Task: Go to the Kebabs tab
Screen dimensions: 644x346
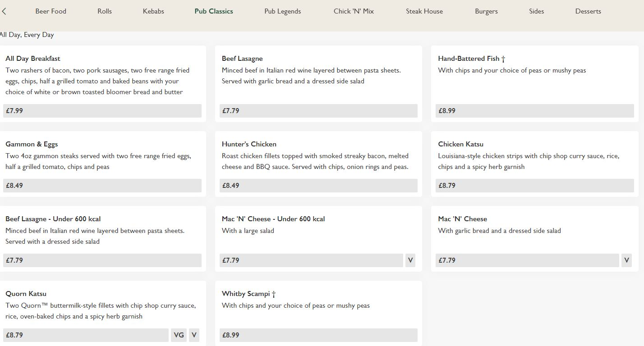Action: point(153,11)
